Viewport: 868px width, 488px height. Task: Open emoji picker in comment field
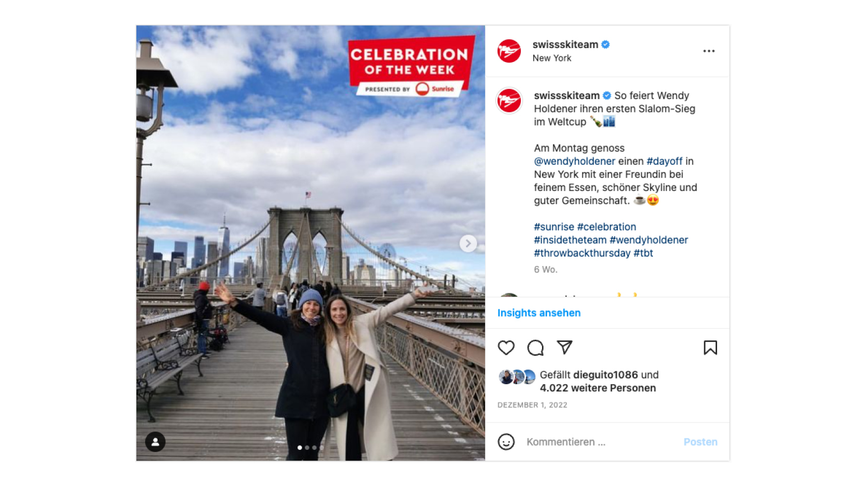pyautogui.click(x=506, y=442)
